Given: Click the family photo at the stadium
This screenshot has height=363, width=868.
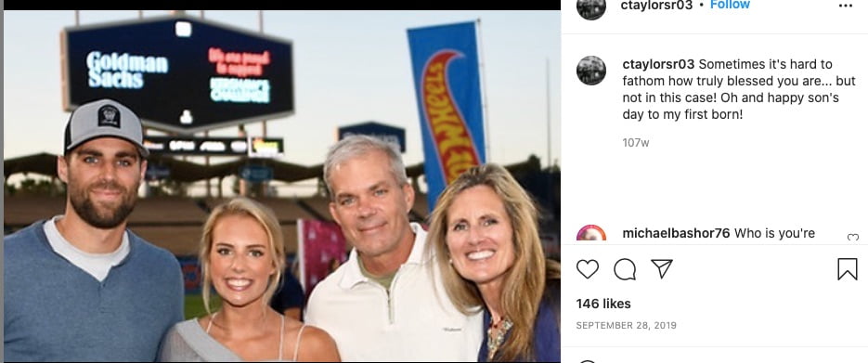Looking at the screenshot, I should coord(282,187).
